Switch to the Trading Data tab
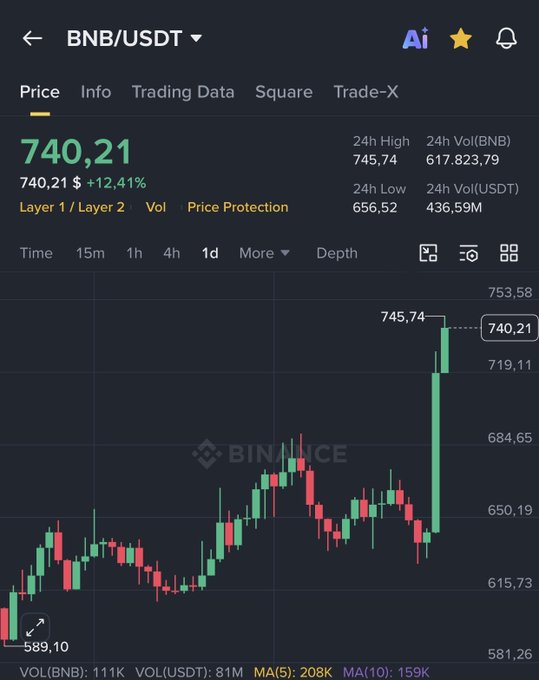Viewport: 539px width, 680px height. coord(183,92)
